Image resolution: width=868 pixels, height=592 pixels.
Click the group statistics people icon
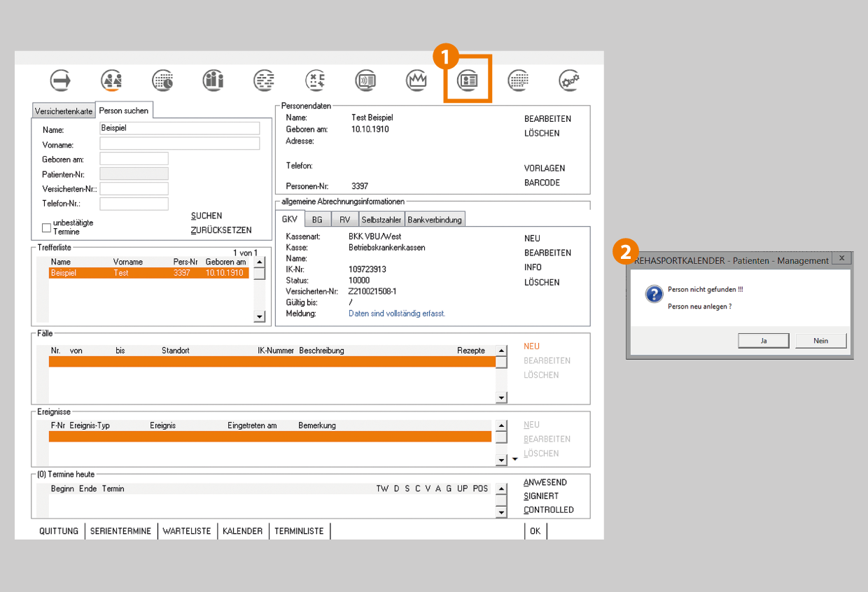point(213,80)
